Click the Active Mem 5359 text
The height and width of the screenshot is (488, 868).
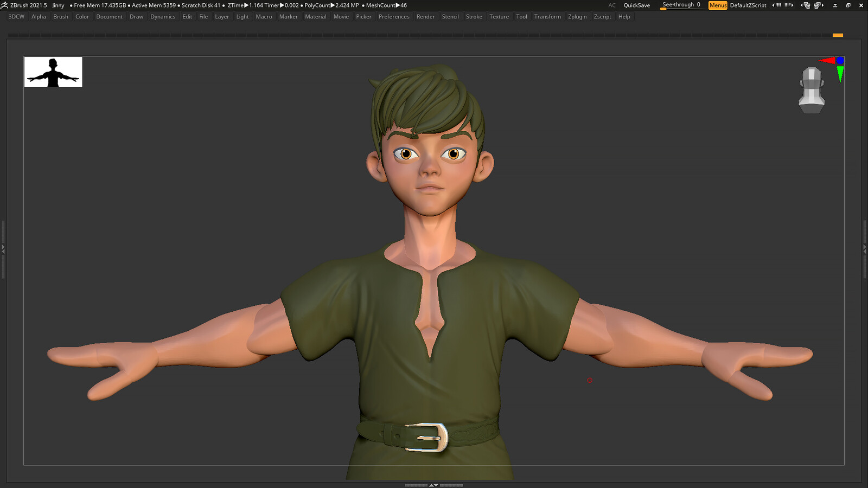[154, 5]
